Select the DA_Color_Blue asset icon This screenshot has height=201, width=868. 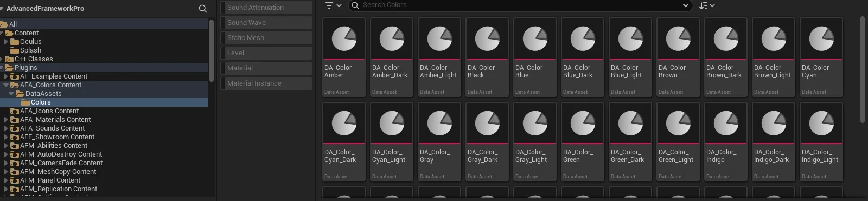tap(535, 39)
